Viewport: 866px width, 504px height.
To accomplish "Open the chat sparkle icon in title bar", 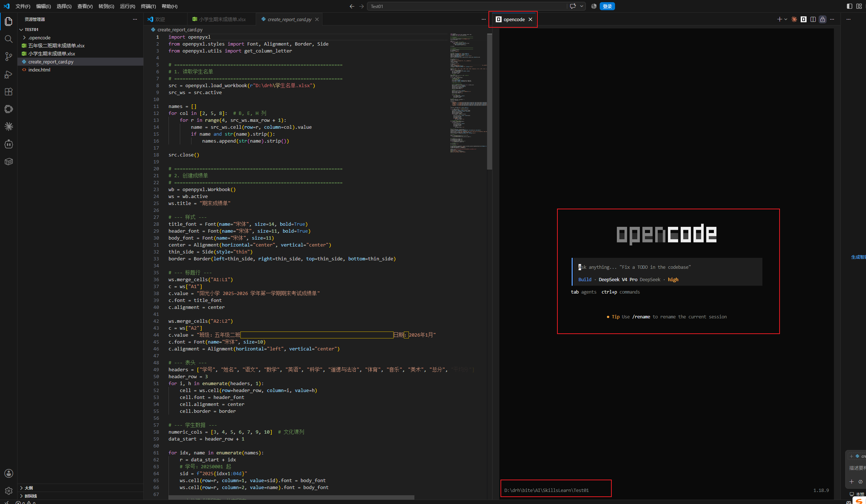I will pos(573,6).
